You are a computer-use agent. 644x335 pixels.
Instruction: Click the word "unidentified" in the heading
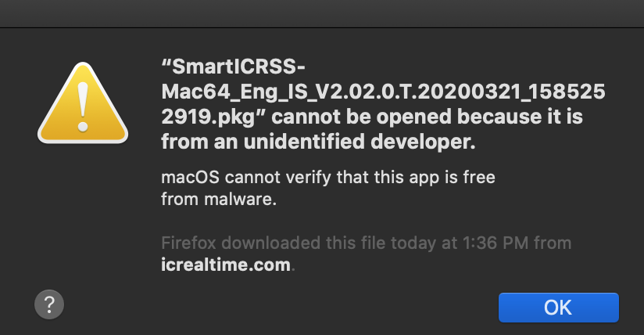click(304, 142)
